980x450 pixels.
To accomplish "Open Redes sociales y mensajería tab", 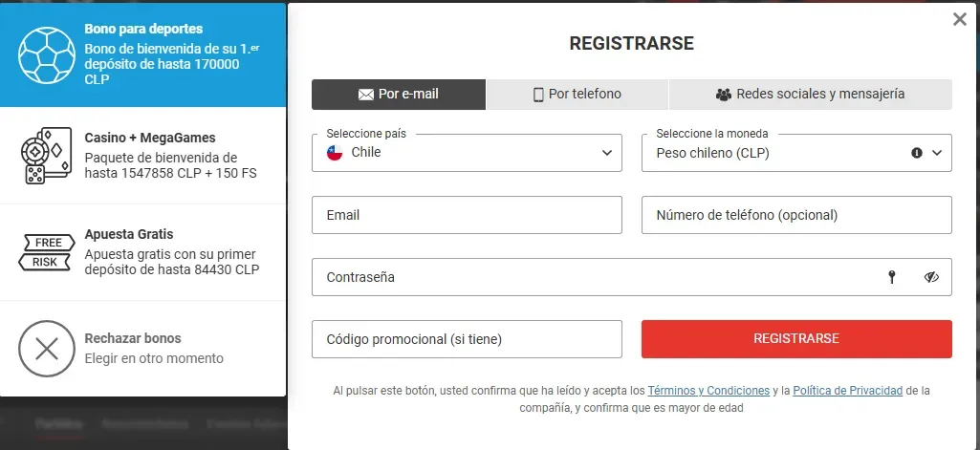I will tap(810, 95).
